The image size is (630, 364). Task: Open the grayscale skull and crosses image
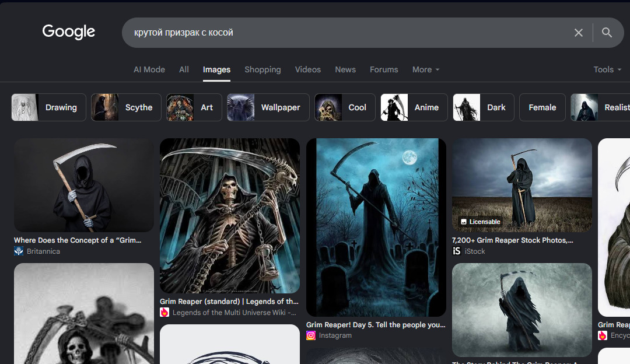click(x=84, y=314)
